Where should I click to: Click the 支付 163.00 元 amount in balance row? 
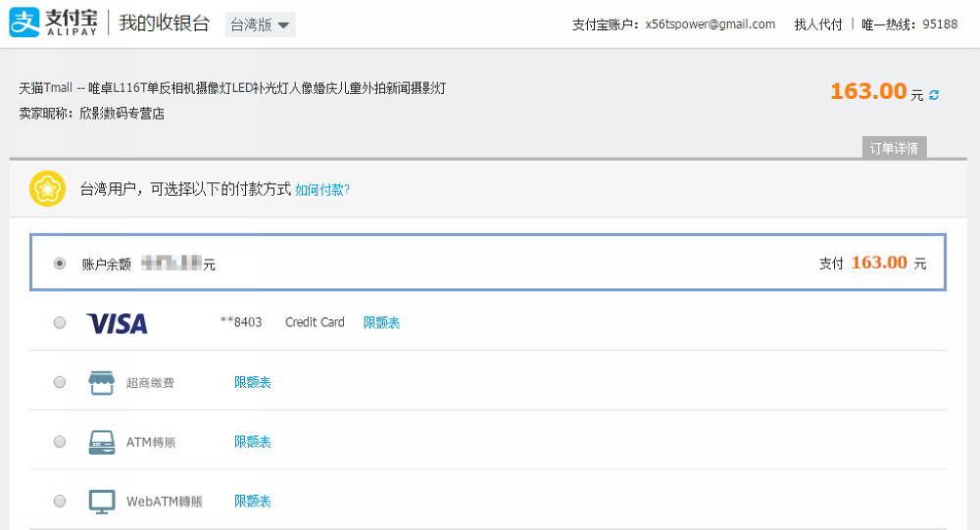click(872, 263)
